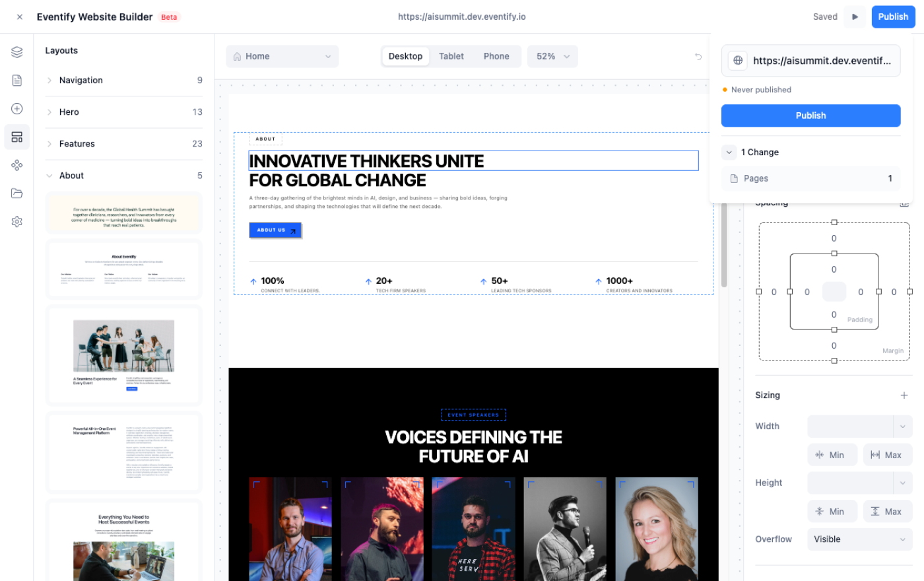Click the canvas vertical scrollbar
Screen dimensions: 924x581
pyautogui.click(x=724, y=246)
